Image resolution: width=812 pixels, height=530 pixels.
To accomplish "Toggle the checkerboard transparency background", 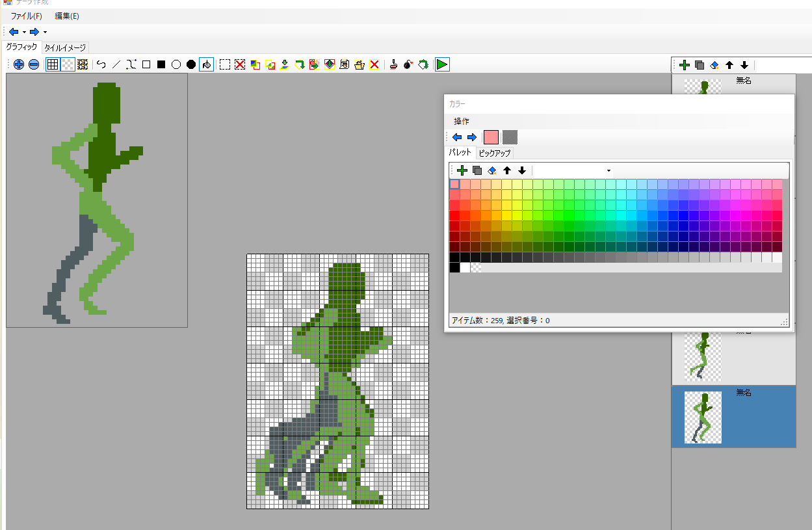I will [68, 64].
